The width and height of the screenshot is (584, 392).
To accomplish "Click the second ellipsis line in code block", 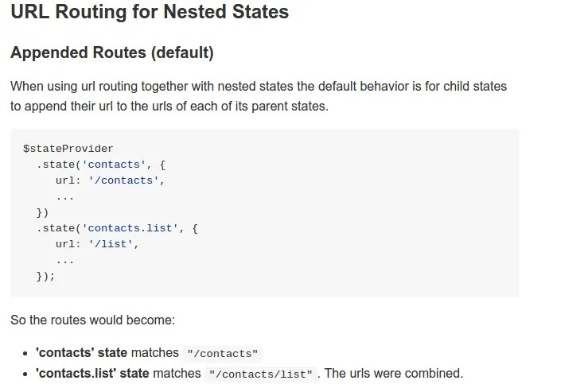I will pyautogui.click(x=64, y=262).
